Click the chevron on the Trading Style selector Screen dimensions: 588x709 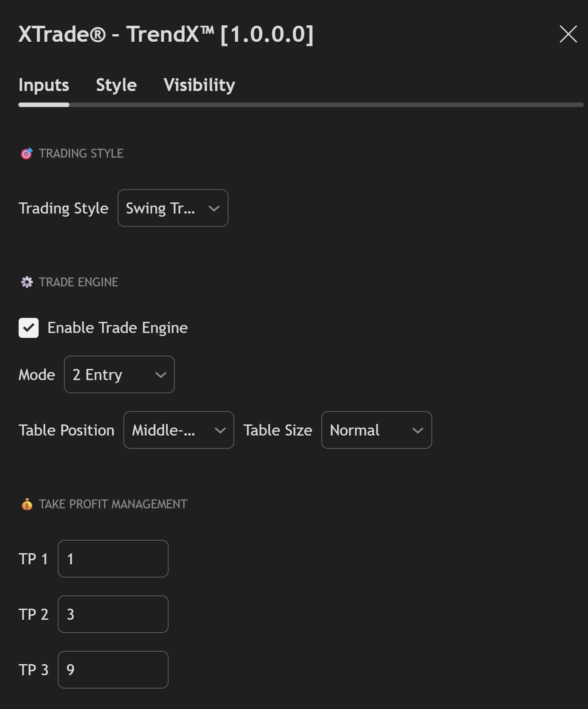coord(214,208)
